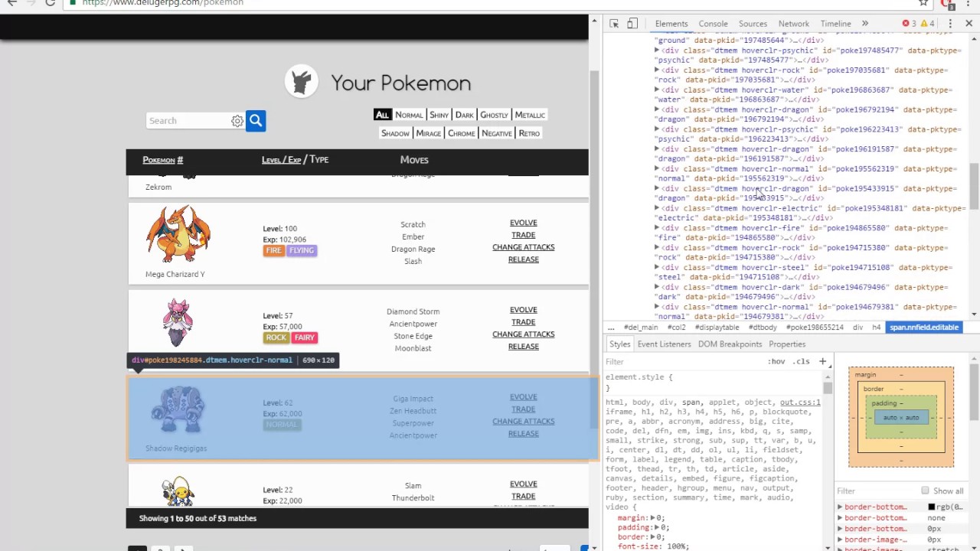Click RELEASE for Mega Charizard Y

pyautogui.click(x=524, y=259)
